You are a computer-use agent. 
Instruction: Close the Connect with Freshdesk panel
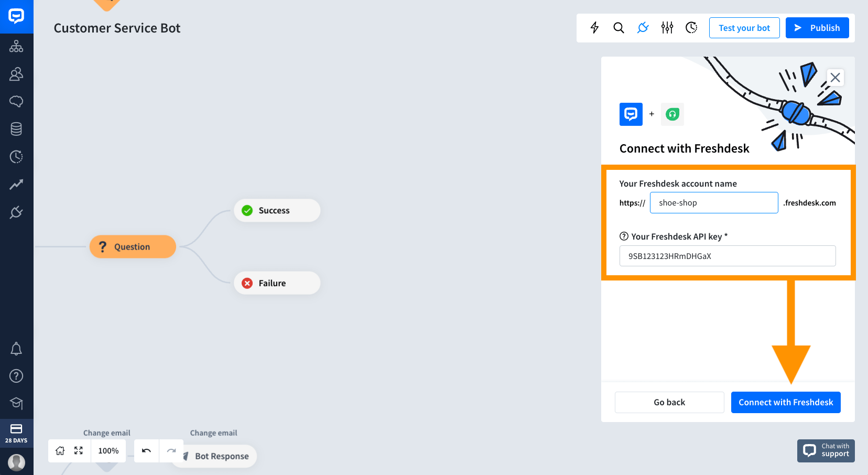click(836, 78)
